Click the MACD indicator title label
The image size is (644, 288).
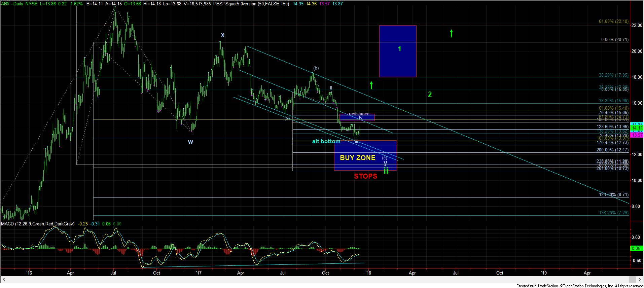pos(38,224)
